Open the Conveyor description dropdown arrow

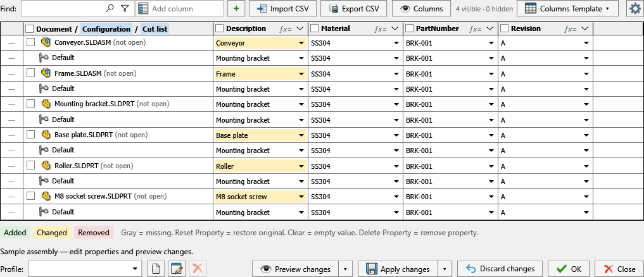(301, 42)
